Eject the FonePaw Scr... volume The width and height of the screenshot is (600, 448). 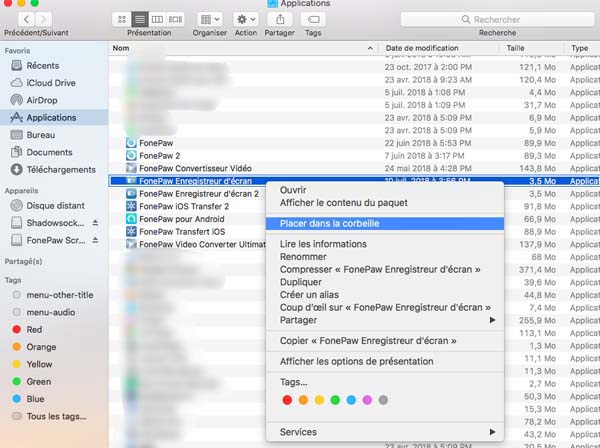pyautogui.click(x=95, y=240)
